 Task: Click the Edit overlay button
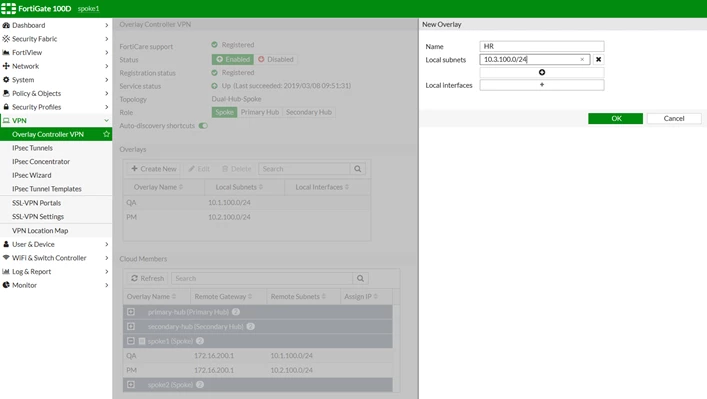pyautogui.click(x=199, y=169)
